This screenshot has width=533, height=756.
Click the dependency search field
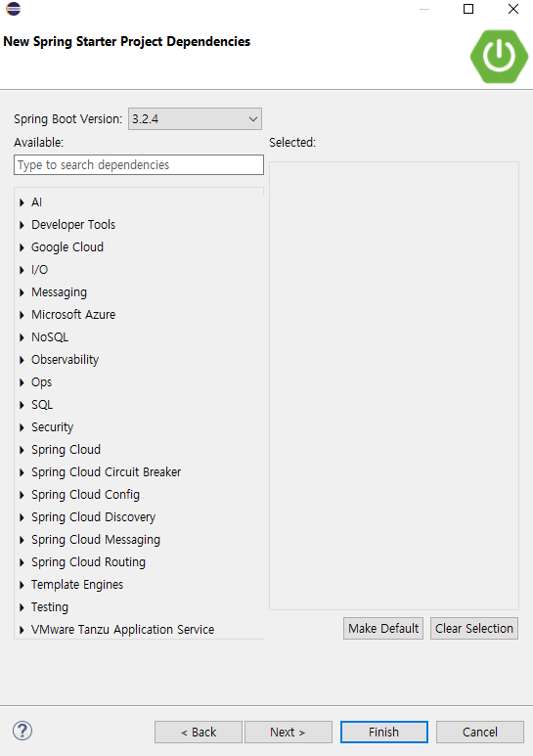(139, 165)
